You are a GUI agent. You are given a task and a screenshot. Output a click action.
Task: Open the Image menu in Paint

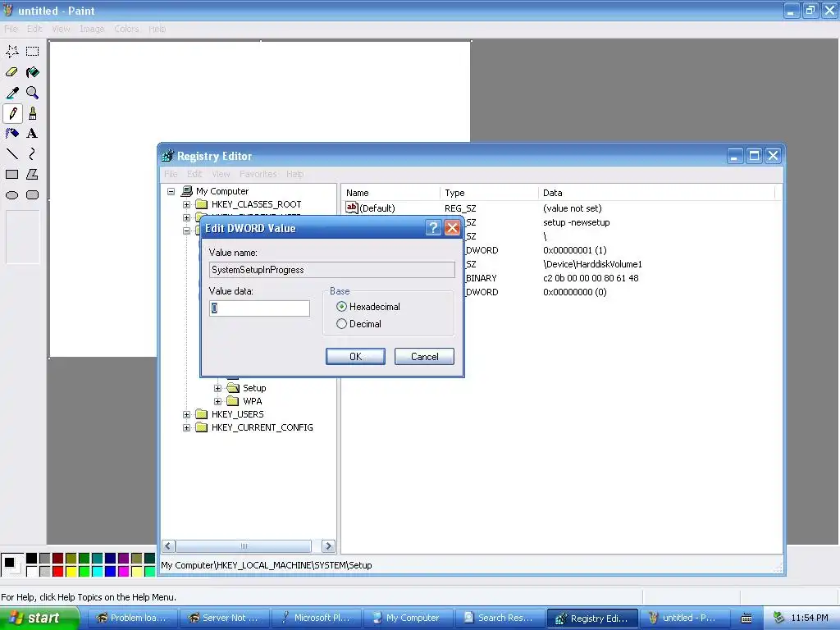tap(92, 29)
